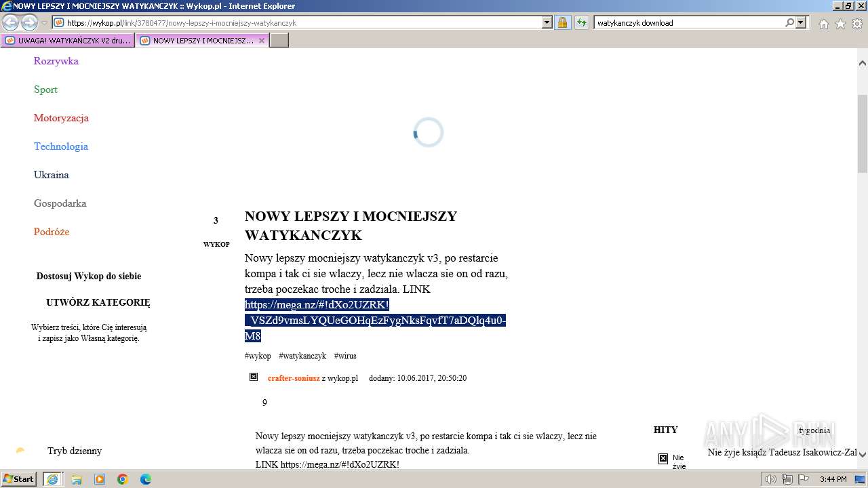This screenshot has width=868, height=488.
Task: Click the crafter-soniusz avatar image
Action: pyautogui.click(x=254, y=377)
